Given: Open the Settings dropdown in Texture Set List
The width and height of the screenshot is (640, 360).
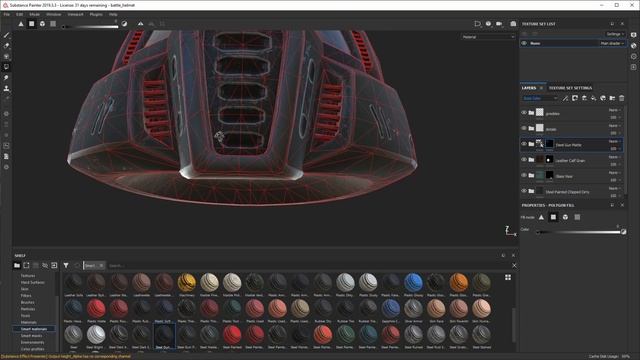Looking at the screenshot, I should click(x=615, y=34).
